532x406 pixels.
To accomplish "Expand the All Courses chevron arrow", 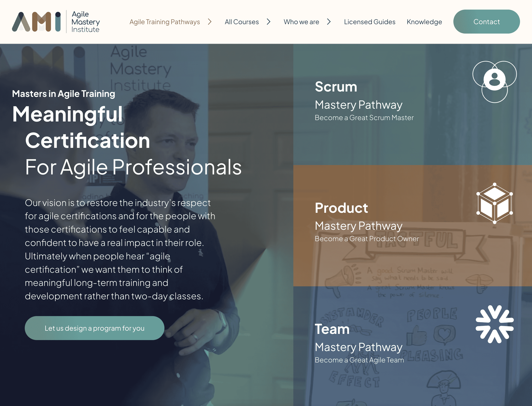I will click(268, 22).
